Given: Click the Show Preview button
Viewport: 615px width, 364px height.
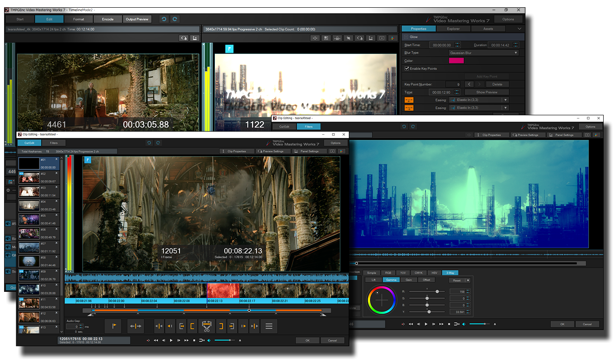Looking at the screenshot, I should [x=486, y=92].
